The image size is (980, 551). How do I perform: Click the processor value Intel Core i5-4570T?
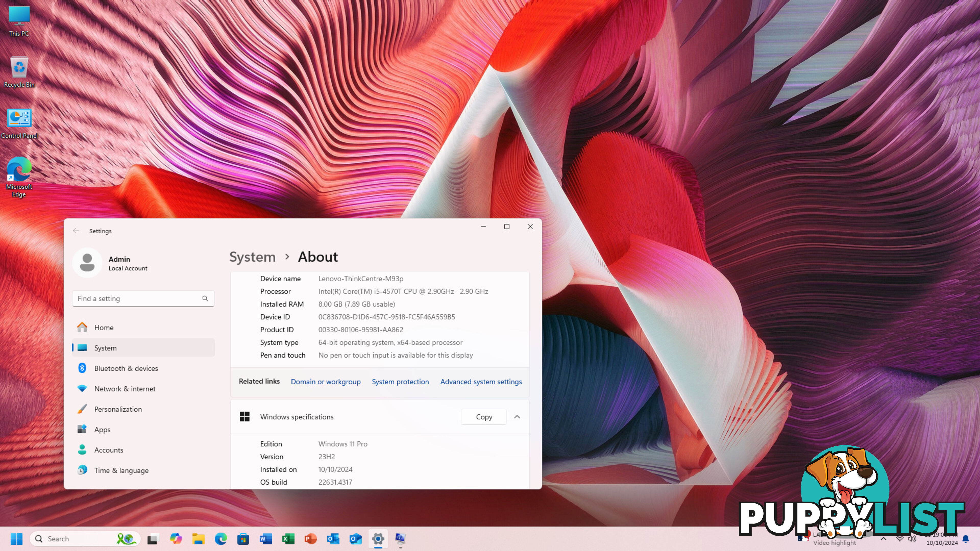coord(403,292)
